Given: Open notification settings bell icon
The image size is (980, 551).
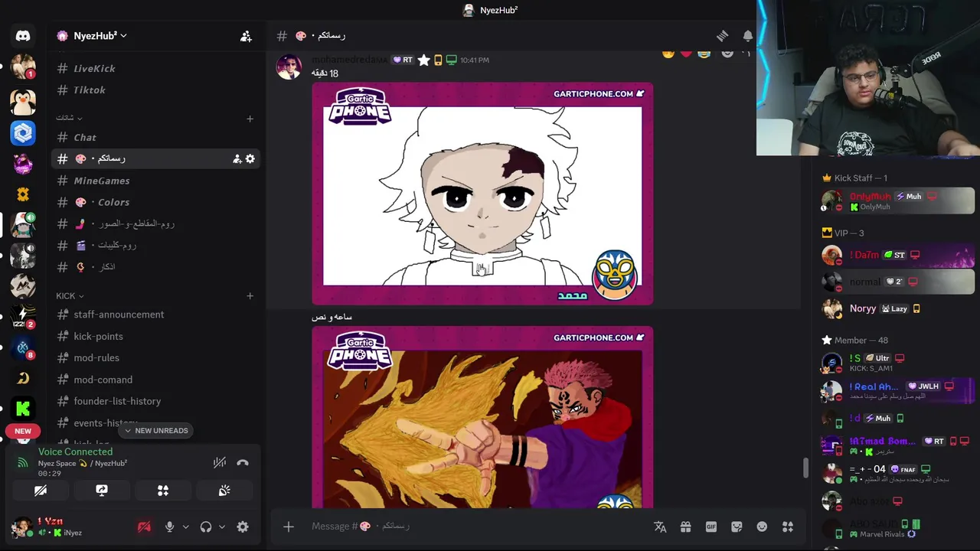Looking at the screenshot, I should (x=747, y=36).
